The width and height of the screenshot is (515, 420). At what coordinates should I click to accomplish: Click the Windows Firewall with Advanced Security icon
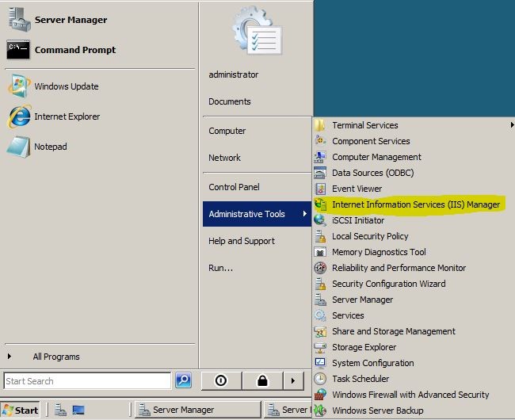click(x=320, y=395)
